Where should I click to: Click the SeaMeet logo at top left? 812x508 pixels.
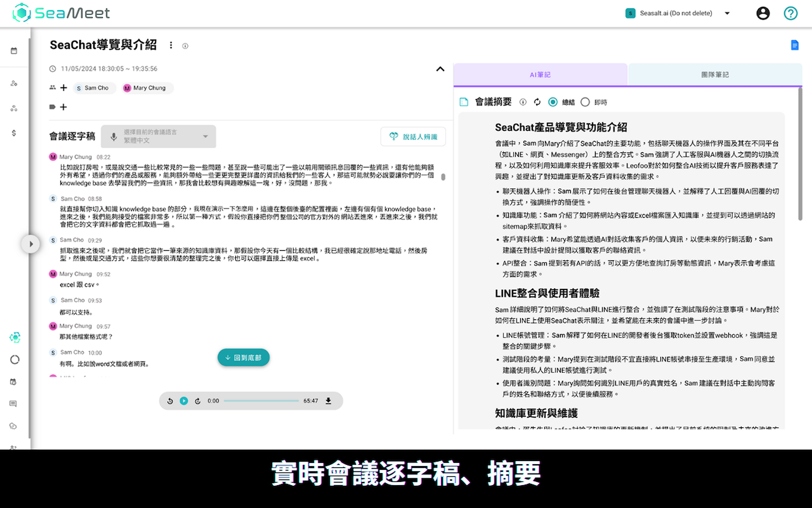pyautogui.click(x=62, y=13)
